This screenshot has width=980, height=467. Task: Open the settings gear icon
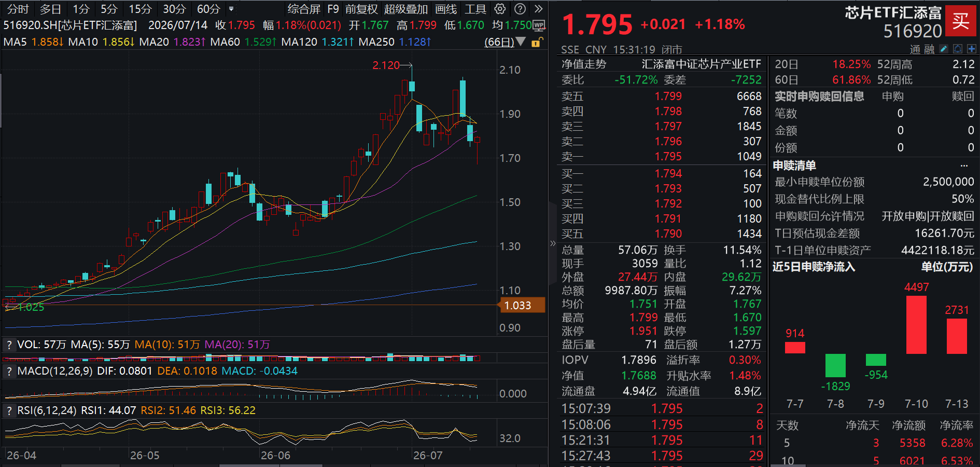(500, 9)
